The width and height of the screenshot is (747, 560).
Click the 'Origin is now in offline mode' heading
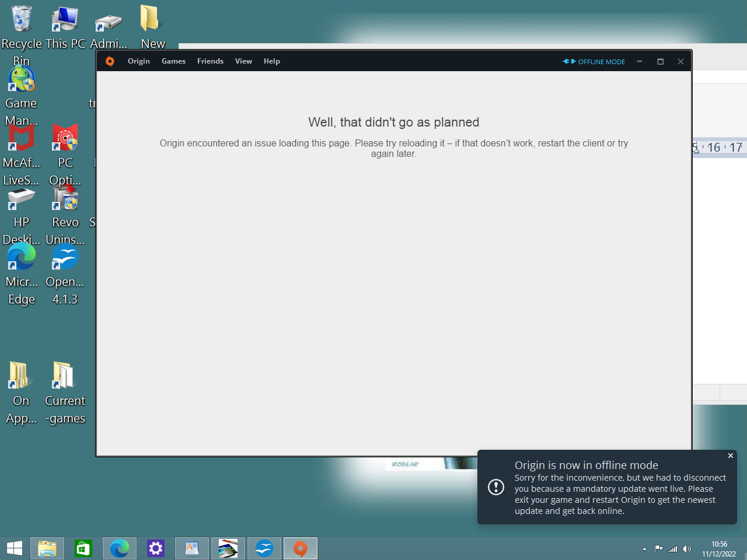(587, 465)
